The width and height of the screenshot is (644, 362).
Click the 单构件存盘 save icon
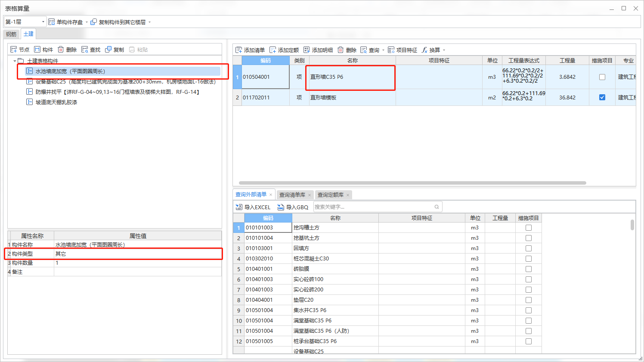pyautogui.click(x=52, y=22)
